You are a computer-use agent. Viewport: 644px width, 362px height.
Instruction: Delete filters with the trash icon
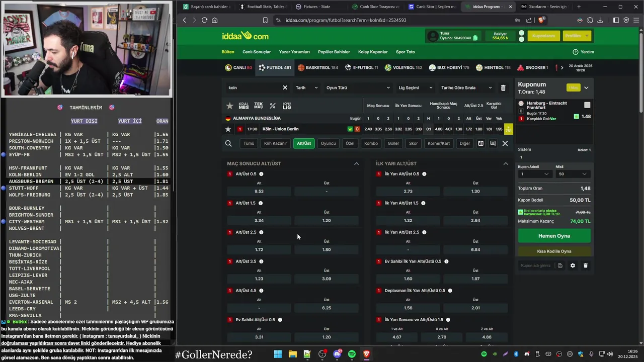[x=503, y=87]
